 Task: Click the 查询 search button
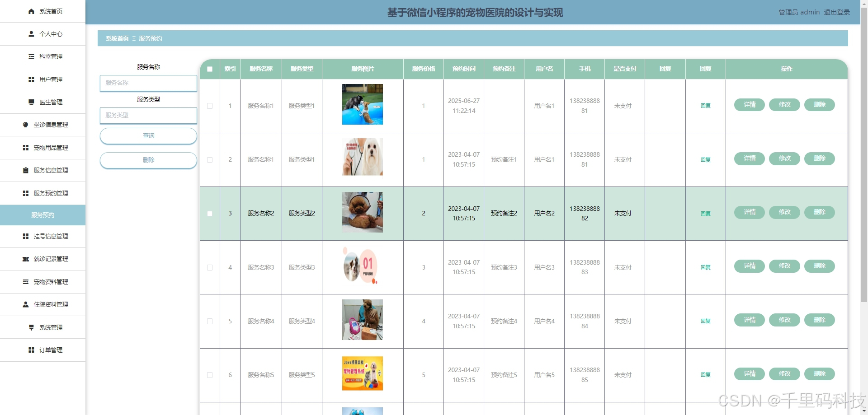coord(148,136)
